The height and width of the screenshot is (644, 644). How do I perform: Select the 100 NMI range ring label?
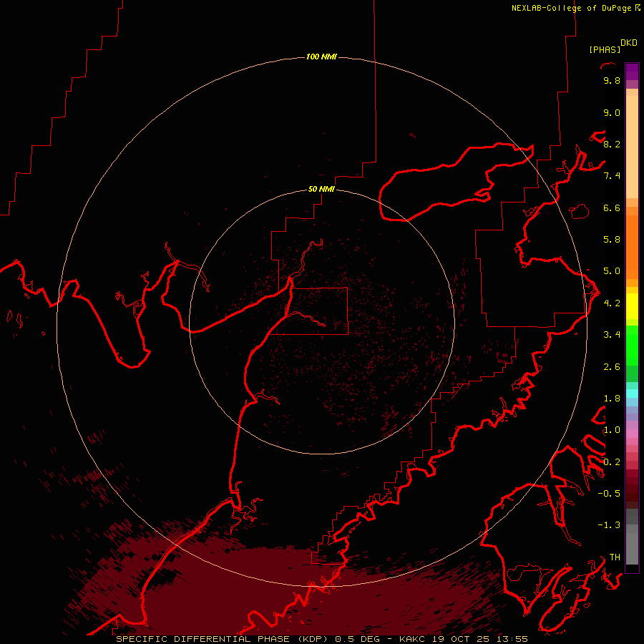[321, 57]
